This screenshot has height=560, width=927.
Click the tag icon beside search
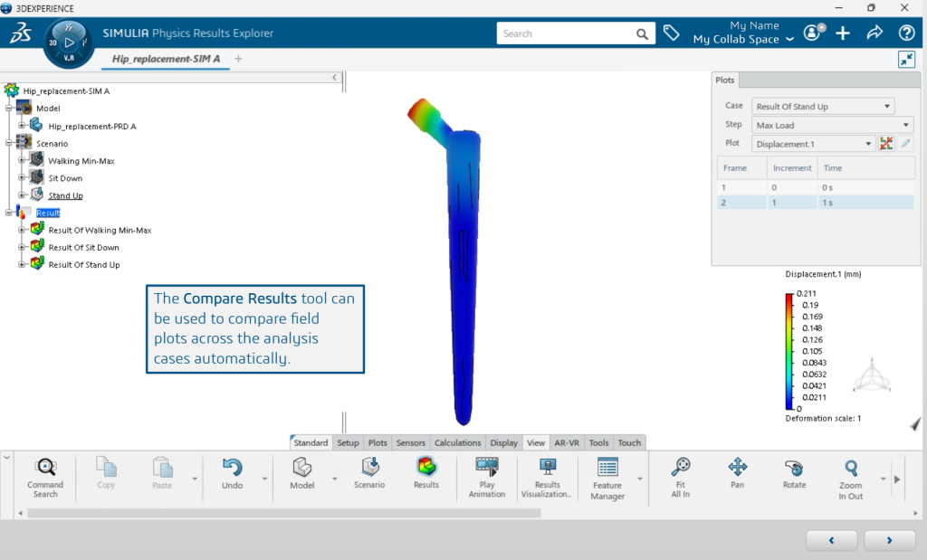tap(671, 33)
